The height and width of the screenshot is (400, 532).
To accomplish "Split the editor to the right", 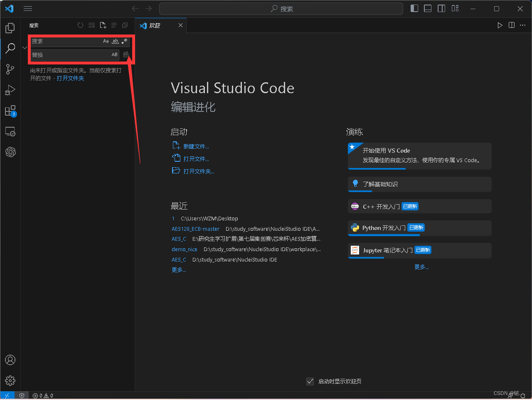I will pos(512,25).
